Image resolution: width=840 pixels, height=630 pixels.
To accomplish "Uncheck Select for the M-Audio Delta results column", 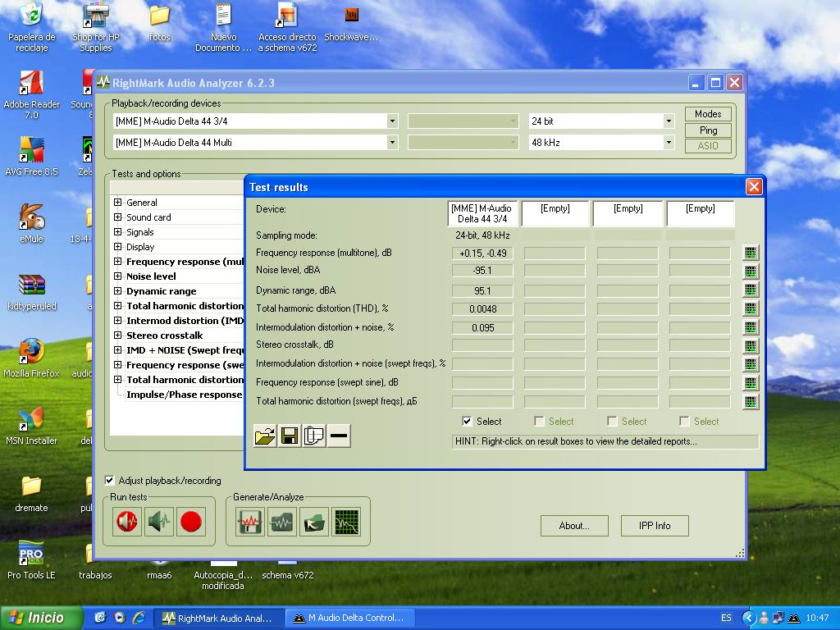I will coord(466,421).
